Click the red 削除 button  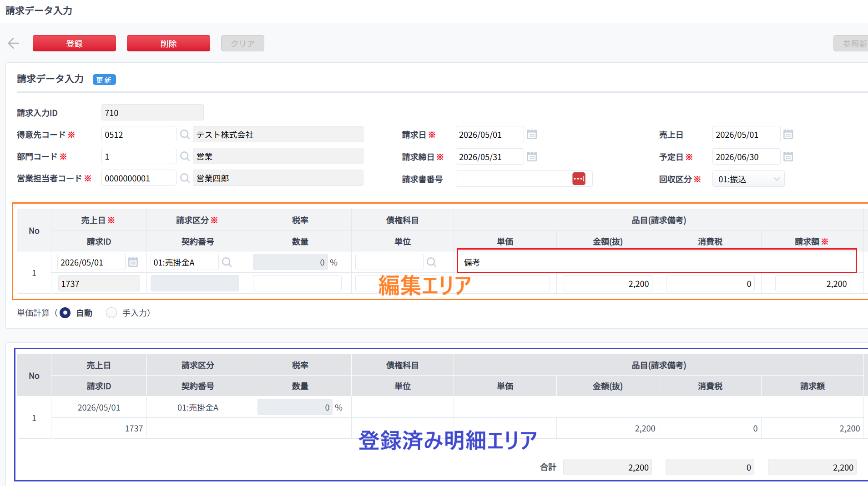click(x=168, y=43)
